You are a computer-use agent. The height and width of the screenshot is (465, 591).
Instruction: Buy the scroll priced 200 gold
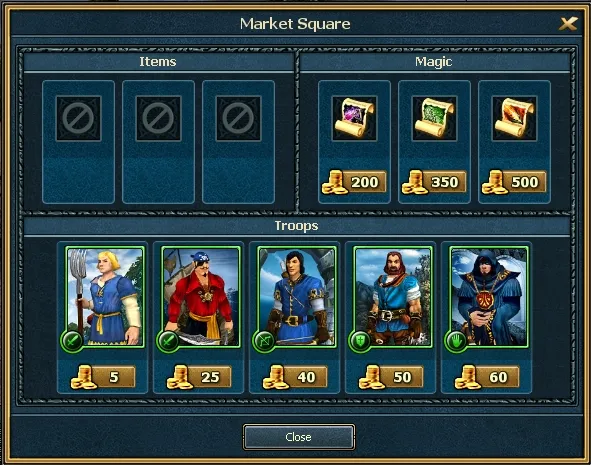(x=354, y=182)
